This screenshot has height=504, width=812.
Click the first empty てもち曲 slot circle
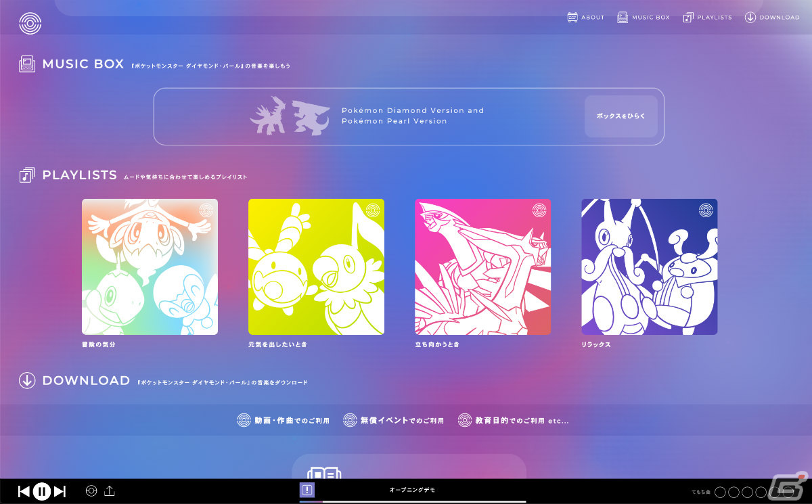tap(720, 492)
